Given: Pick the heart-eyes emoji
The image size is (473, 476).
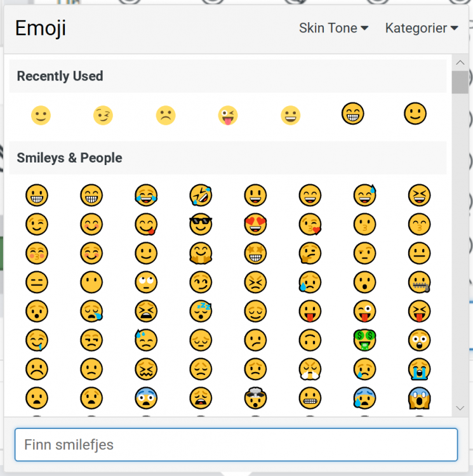Looking at the screenshot, I should pyautogui.click(x=255, y=224).
